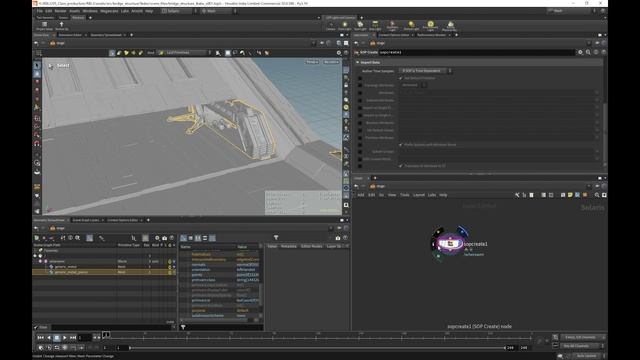Screen dimensions: 640x360
Task: Open node info in parameter pane
Action: point(596,52)
